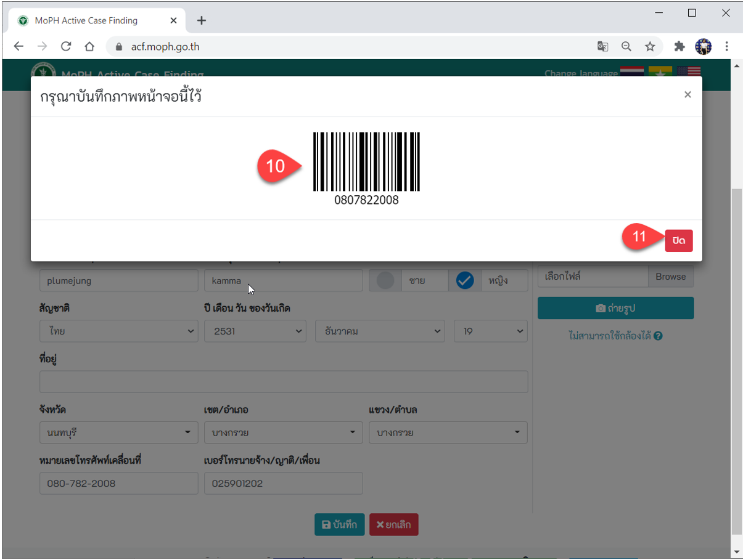
Task: Expand the จังหวัด dropdown showing นนทบุรี
Action: (119, 432)
